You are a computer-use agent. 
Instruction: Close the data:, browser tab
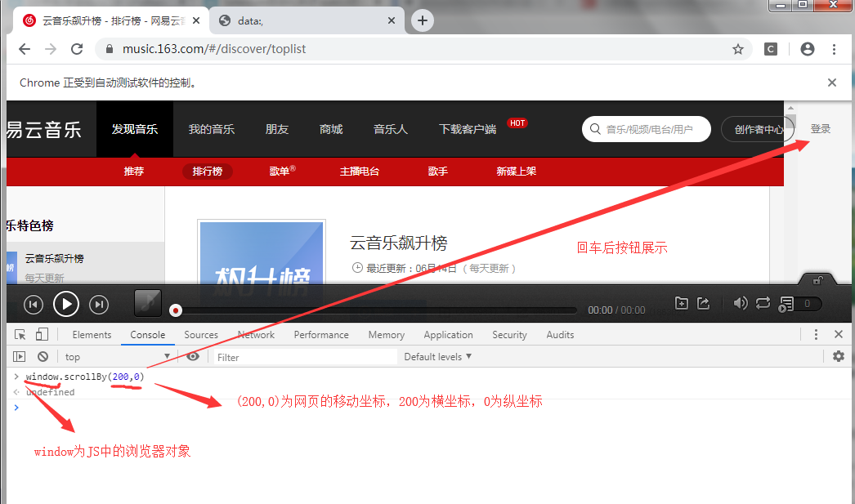[x=392, y=20]
